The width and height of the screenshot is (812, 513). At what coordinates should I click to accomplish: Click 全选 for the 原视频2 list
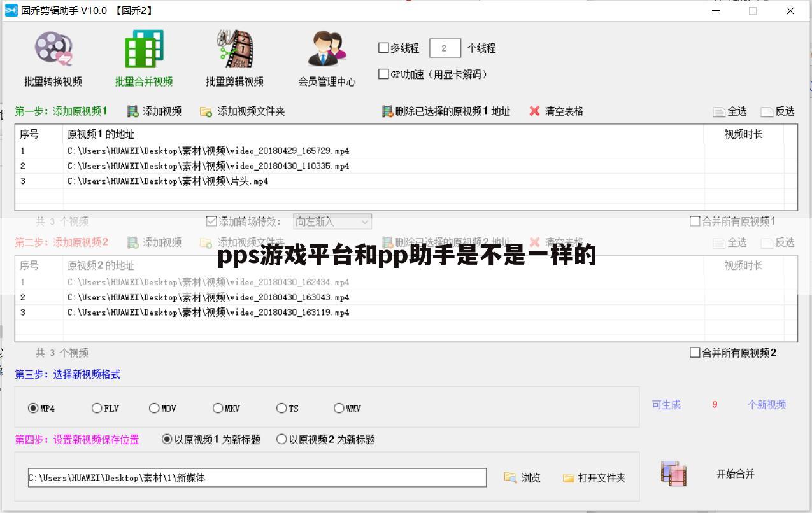(x=730, y=242)
